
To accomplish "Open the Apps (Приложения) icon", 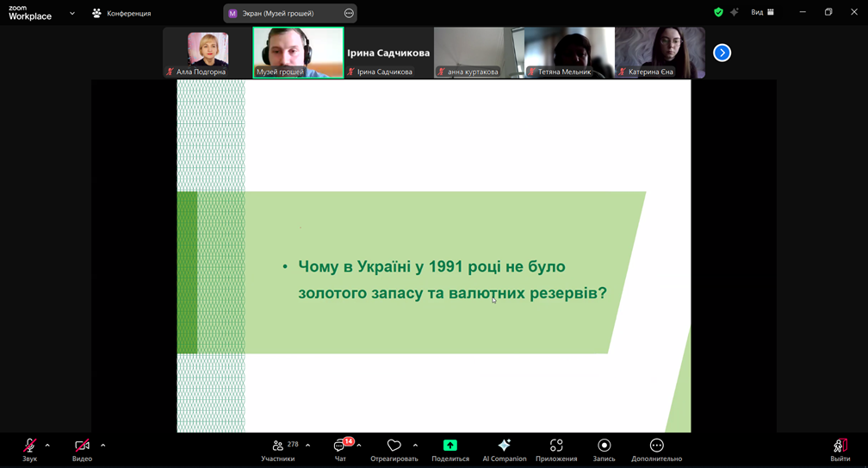I will point(556,449).
